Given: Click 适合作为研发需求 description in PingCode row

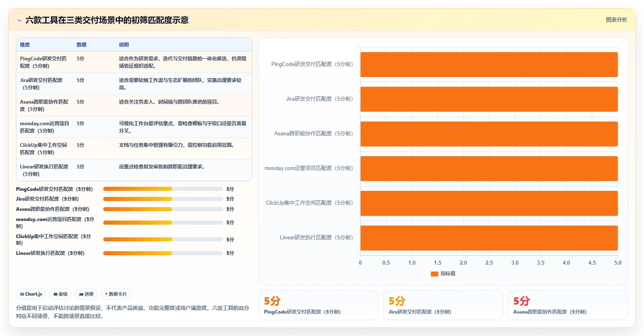Looking at the screenshot, I should coord(183,62).
